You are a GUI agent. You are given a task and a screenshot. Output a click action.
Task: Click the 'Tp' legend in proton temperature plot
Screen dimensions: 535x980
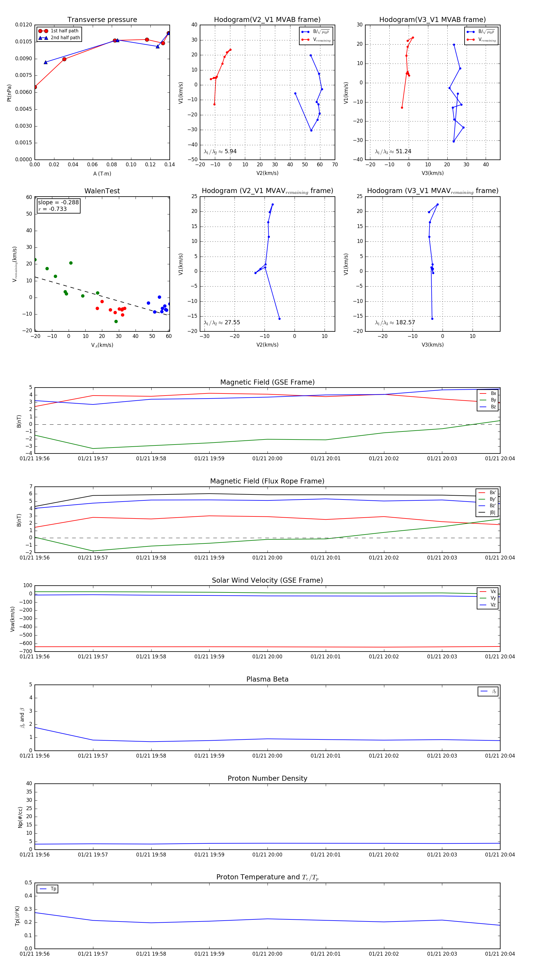[47, 889]
